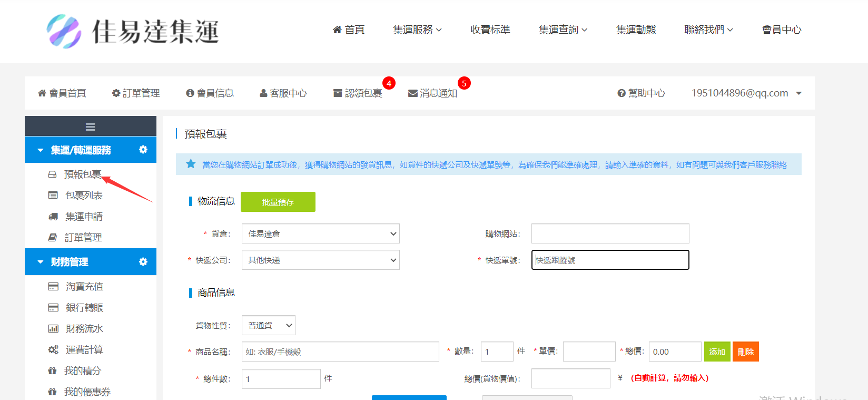Click the card icon beside 銀行轉賬
This screenshot has height=400, width=868.
pyautogui.click(x=53, y=307)
